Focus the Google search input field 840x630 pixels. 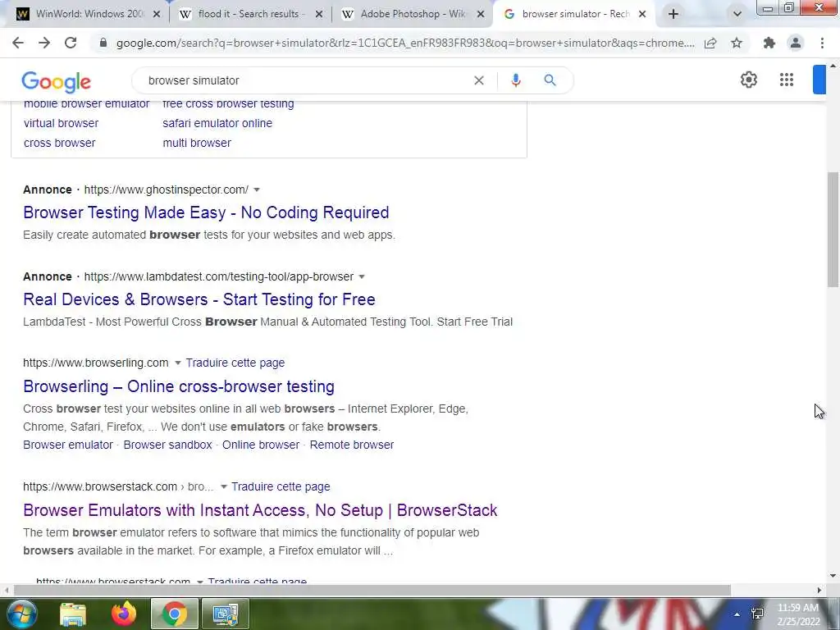(305, 80)
